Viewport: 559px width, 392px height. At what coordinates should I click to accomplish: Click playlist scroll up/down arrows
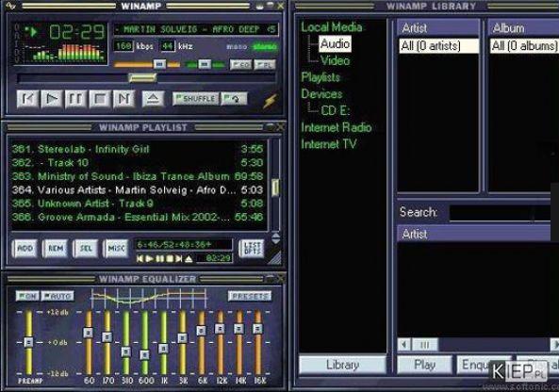coord(275,237)
